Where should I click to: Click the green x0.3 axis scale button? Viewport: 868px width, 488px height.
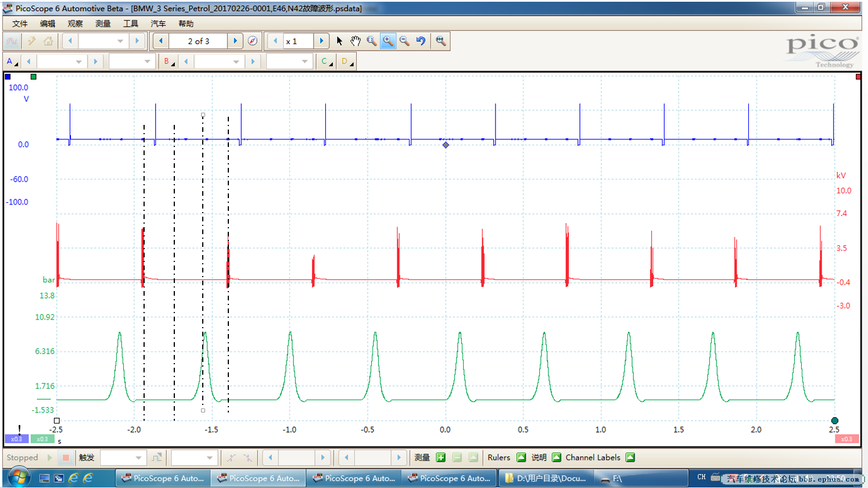[42, 439]
